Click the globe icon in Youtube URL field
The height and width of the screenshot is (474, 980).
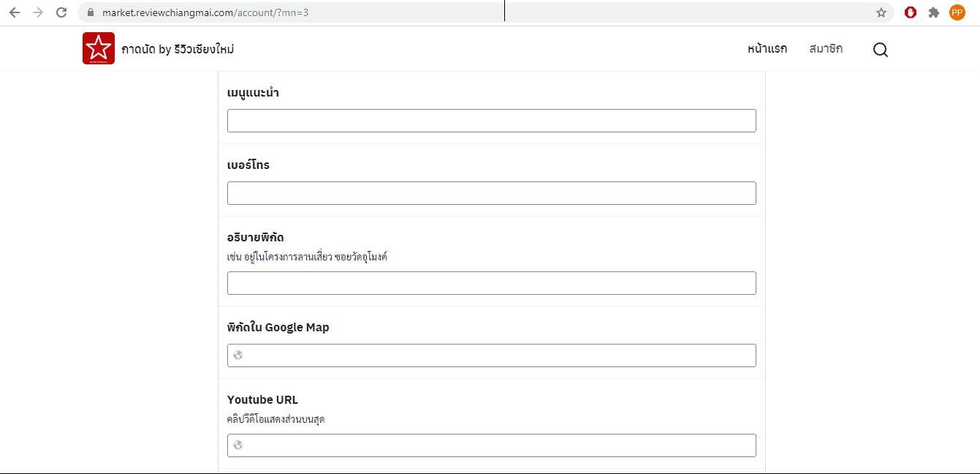[x=238, y=445]
